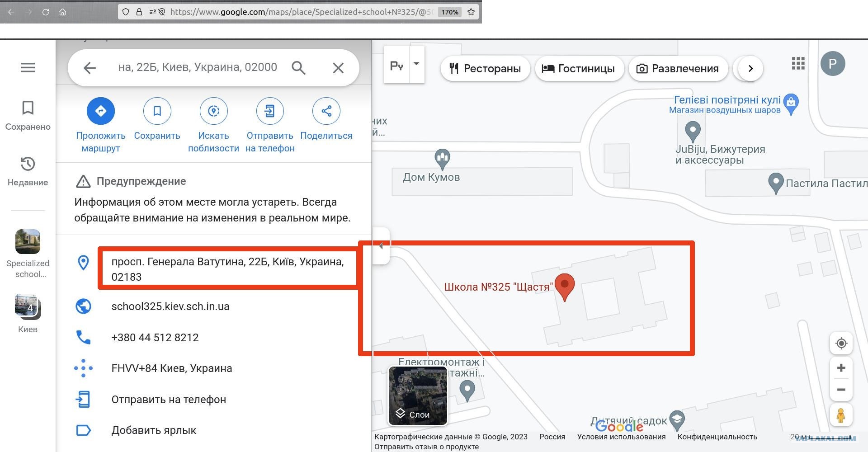The height and width of the screenshot is (452, 868).
Task: Save the place with bookmark button
Action: pyautogui.click(x=157, y=111)
